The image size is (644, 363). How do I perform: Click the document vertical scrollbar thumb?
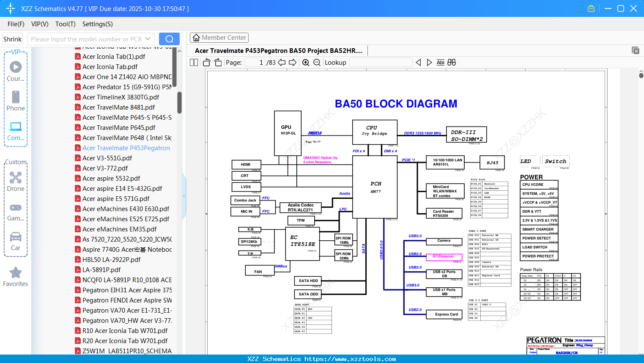click(641, 76)
